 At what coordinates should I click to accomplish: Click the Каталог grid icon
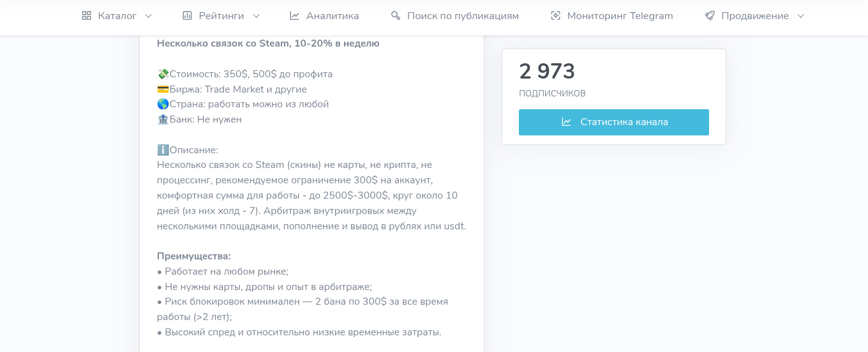tap(87, 16)
